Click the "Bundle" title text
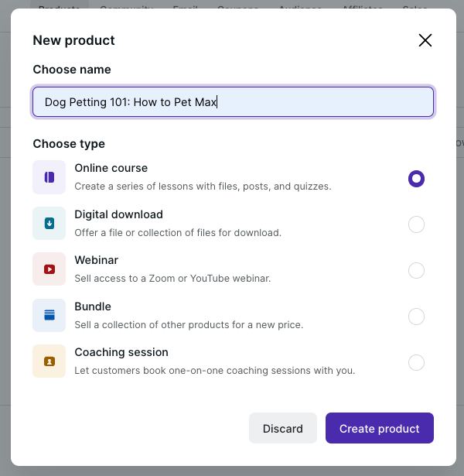 point(93,306)
